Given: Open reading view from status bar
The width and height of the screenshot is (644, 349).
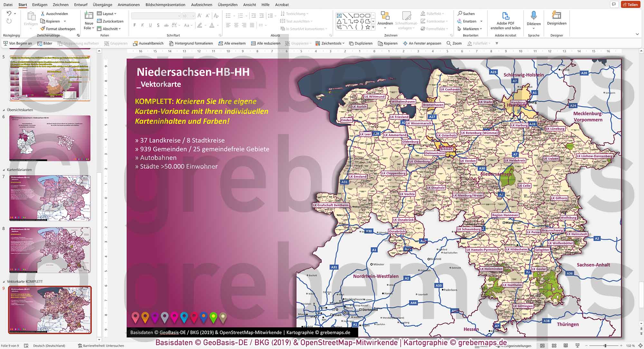Looking at the screenshot, I should (x=566, y=345).
